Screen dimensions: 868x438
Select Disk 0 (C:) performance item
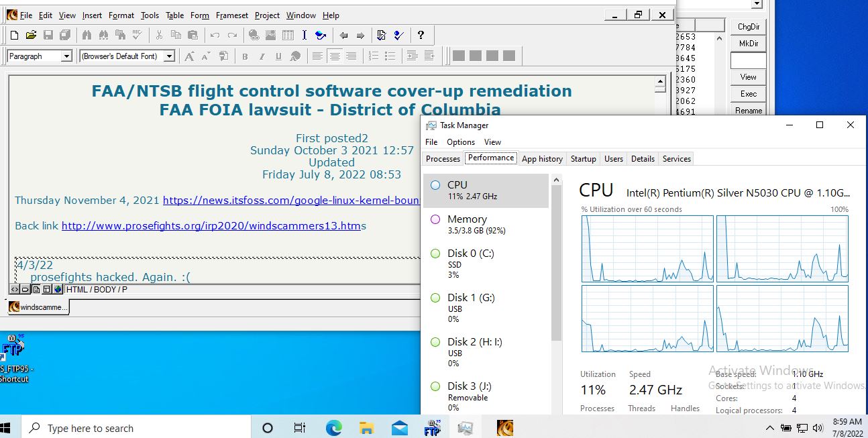[x=486, y=264]
